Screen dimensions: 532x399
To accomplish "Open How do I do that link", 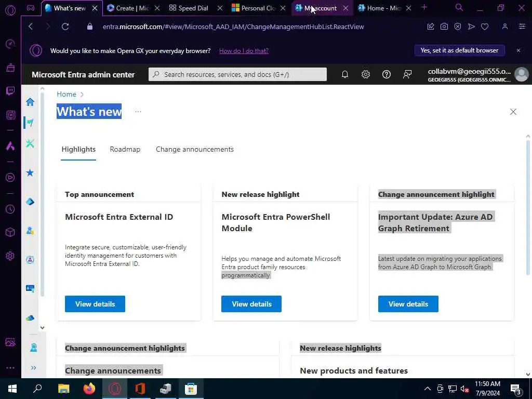I will pyautogui.click(x=244, y=51).
